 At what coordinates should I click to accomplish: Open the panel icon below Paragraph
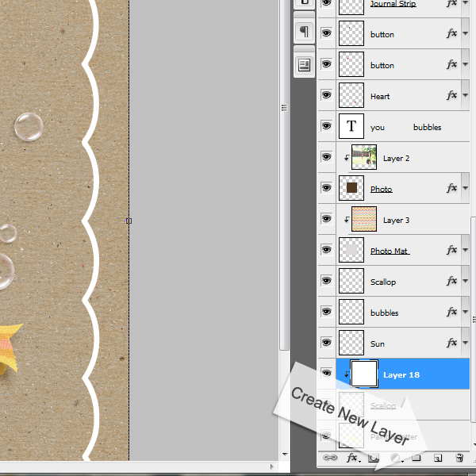304,65
